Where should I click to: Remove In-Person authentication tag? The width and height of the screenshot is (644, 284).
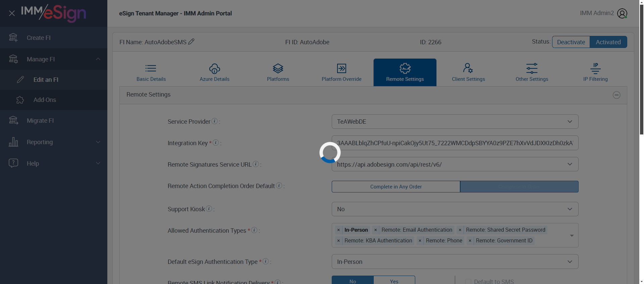pyautogui.click(x=338, y=230)
